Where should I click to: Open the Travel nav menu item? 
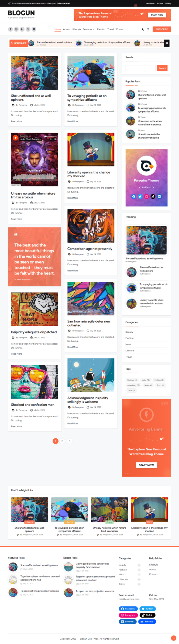pos(111,29)
